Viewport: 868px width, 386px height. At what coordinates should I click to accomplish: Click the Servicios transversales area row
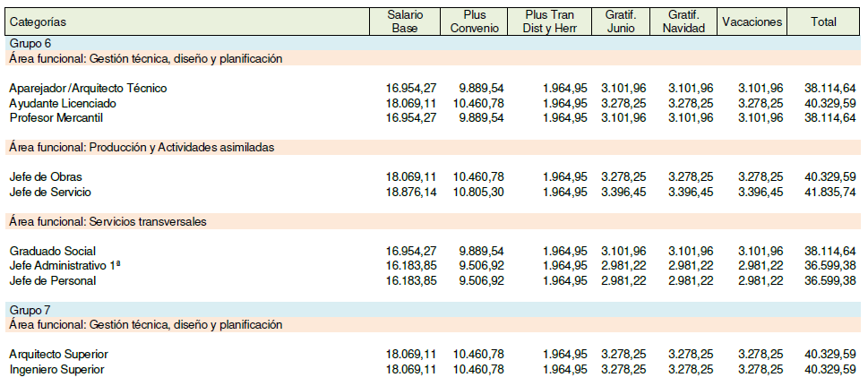tap(433, 221)
